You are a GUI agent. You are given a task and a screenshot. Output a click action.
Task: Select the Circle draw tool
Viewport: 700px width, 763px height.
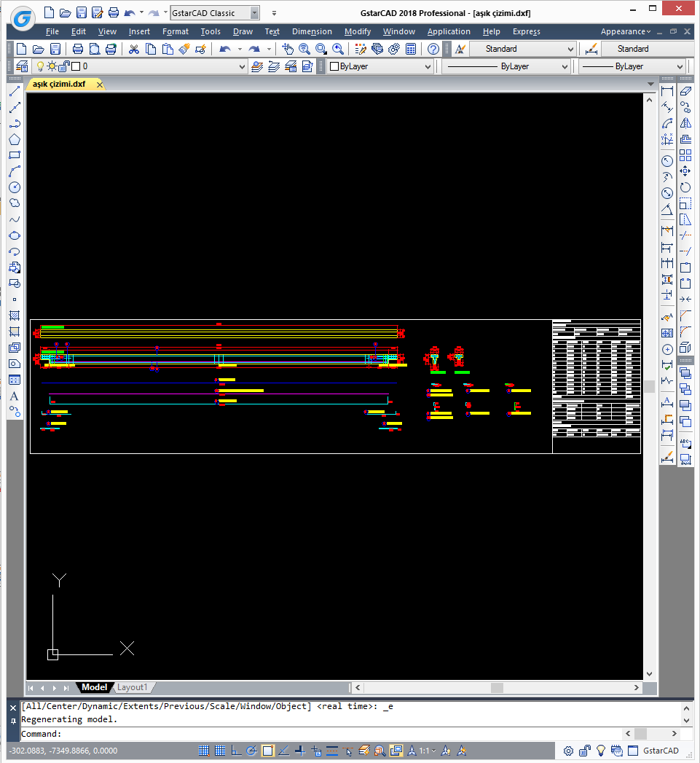click(x=15, y=187)
